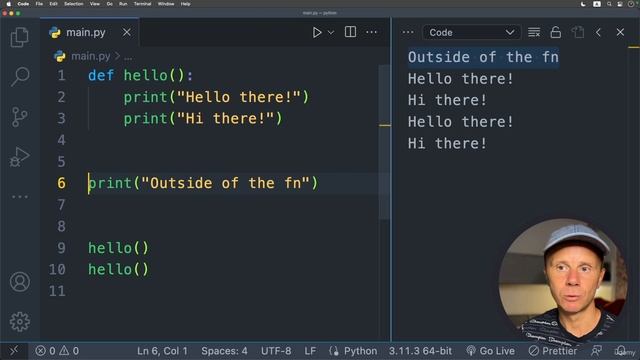The image size is (640, 360).
Task: Open macOS Spotlight search icon
Action: (609, 4)
